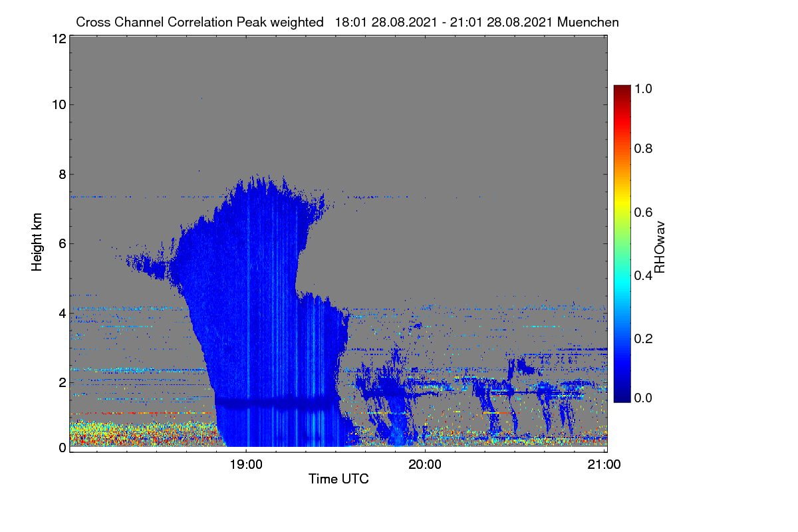
Task: Click the '8' height tick label
Action: 62,174
